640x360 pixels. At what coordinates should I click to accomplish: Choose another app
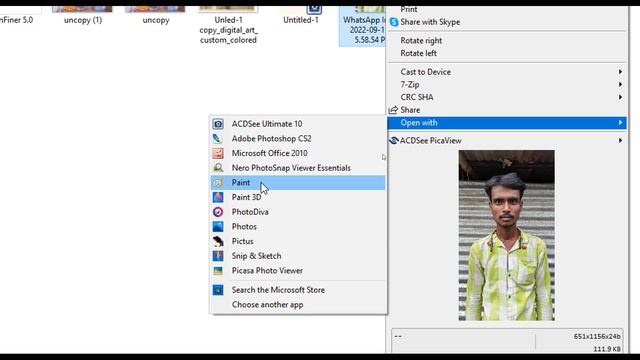coord(298,304)
